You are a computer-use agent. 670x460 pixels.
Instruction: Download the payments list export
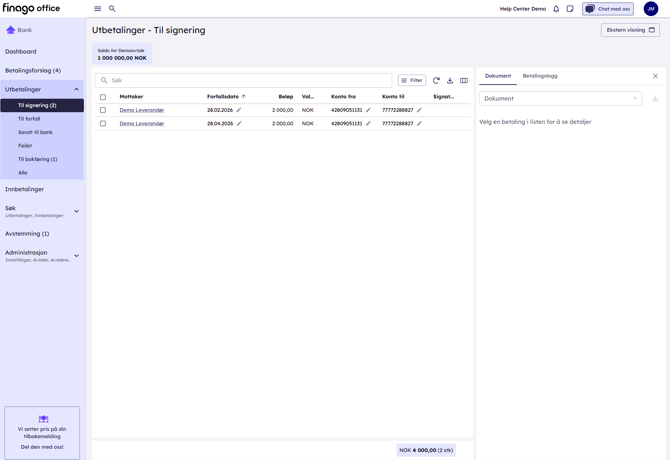pyautogui.click(x=450, y=80)
